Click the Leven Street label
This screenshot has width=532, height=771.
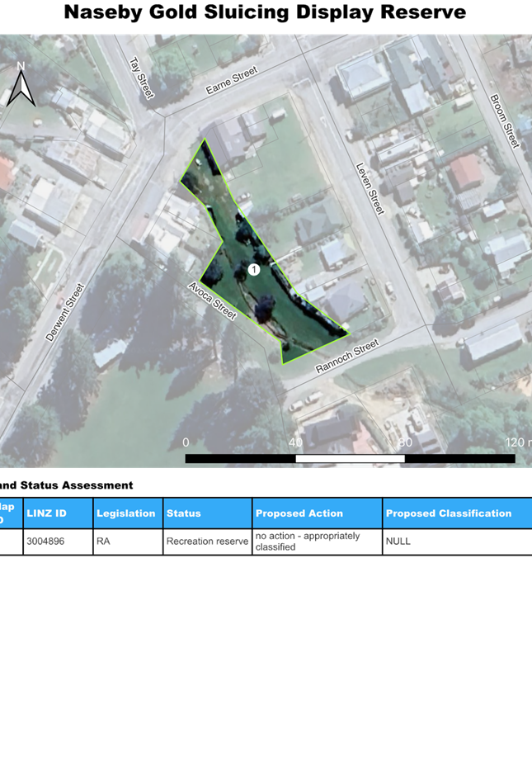coord(370,188)
